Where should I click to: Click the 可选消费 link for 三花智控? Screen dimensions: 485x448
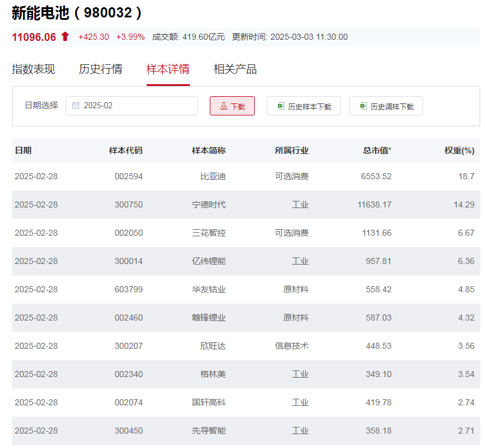coord(291,233)
